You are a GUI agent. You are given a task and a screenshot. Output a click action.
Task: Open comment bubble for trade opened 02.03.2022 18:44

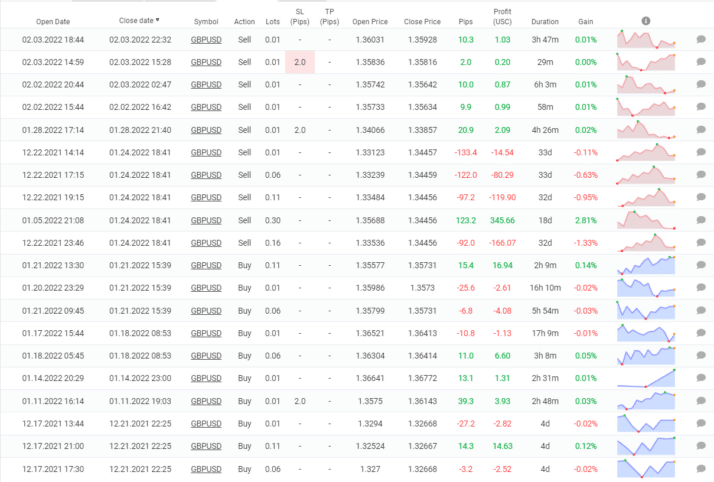[701, 40]
